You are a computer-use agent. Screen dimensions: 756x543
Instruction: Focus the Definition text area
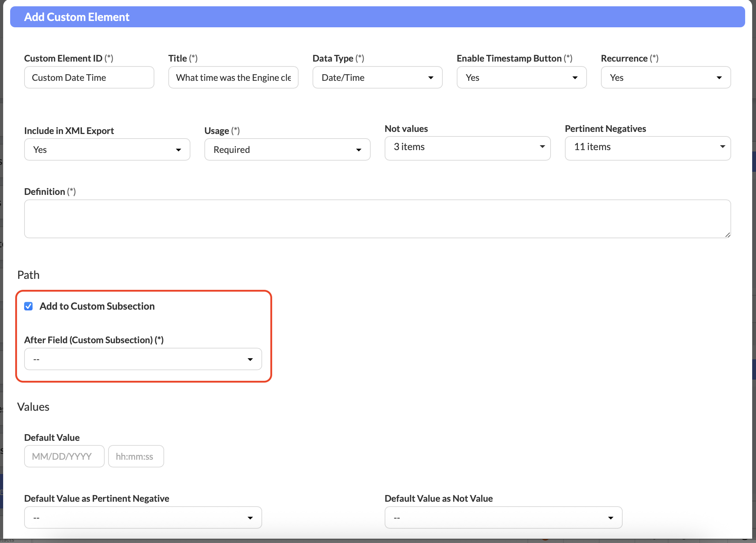tap(377, 219)
